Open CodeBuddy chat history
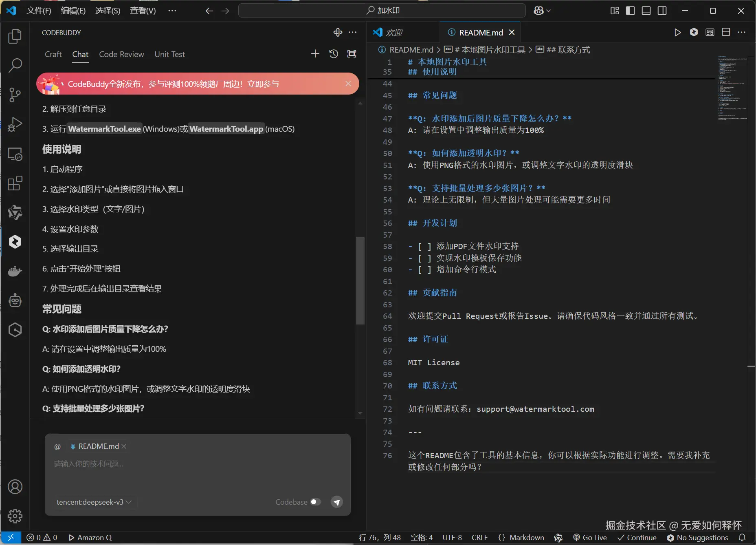756x545 pixels. 334,54
